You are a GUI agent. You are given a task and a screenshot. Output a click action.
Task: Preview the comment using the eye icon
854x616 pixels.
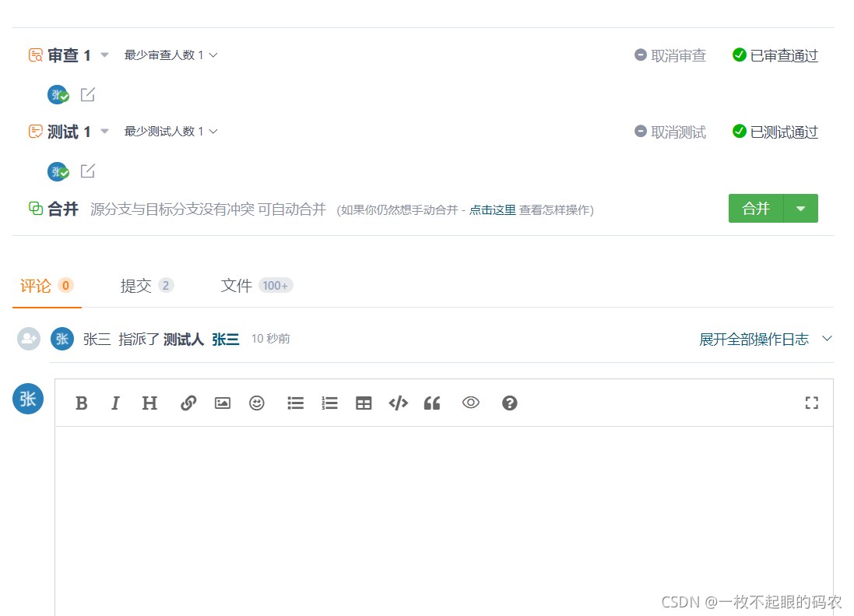(470, 403)
